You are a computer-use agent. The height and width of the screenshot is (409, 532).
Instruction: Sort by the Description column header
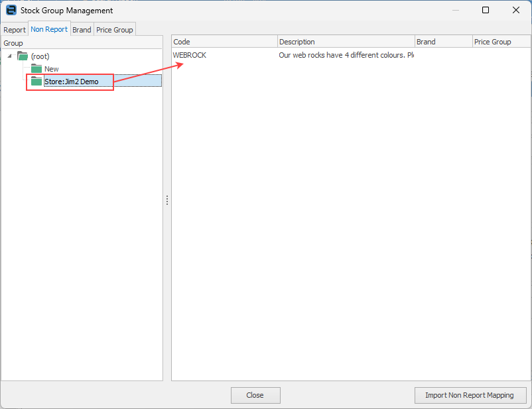click(x=346, y=42)
